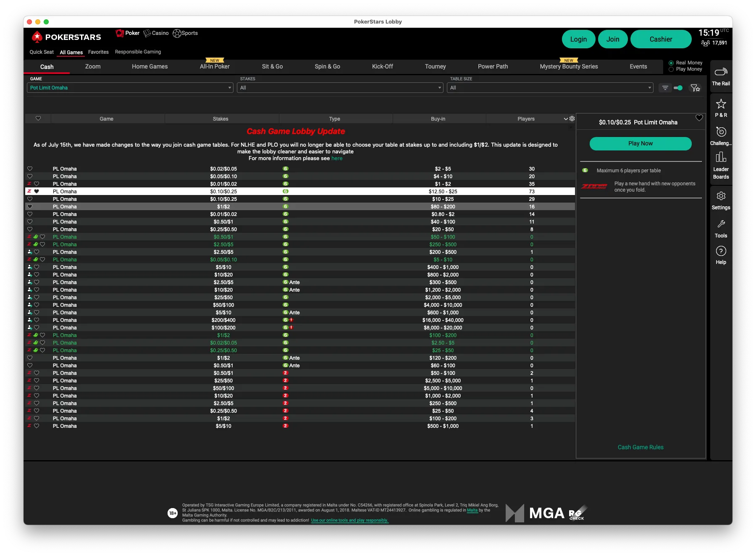Screen dimensions: 756x556
Task: Open The Rail panel
Action: point(721,76)
